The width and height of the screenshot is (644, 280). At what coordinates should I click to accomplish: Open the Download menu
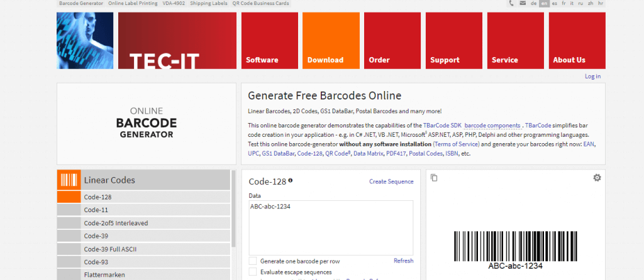coord(331,41)
